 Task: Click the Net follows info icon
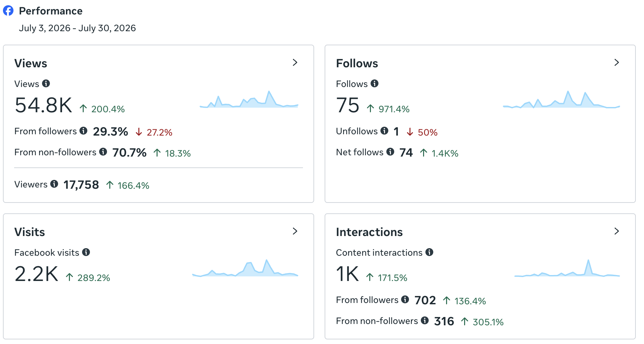[x=390, y=152]
